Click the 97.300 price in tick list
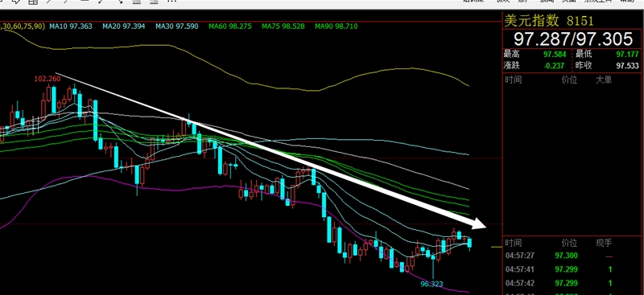The width and height of the screenshot is (644, 295). point(567,256)
